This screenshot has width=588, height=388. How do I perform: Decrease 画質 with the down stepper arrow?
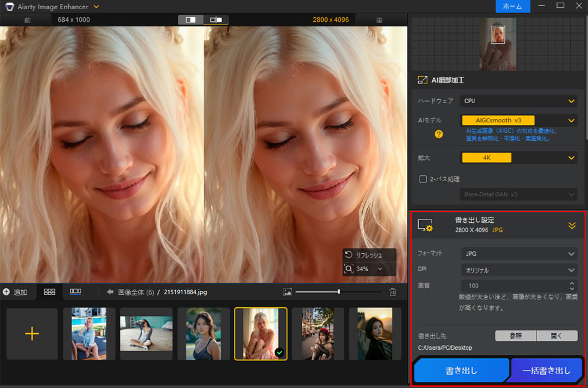tap(572, 289)
